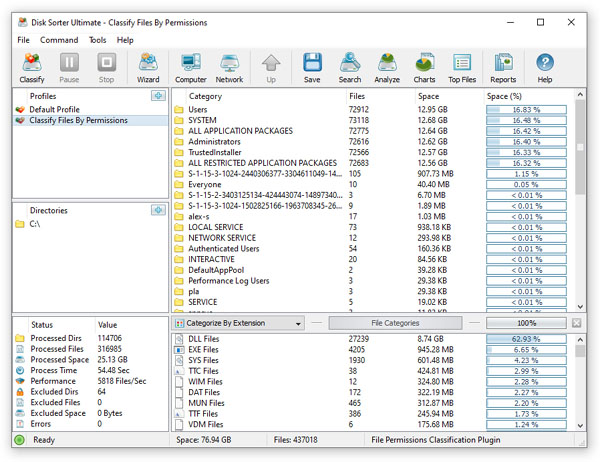This screenshot has height=462, width=600.
Task: Open the Help menu
Action: (125, 40)
